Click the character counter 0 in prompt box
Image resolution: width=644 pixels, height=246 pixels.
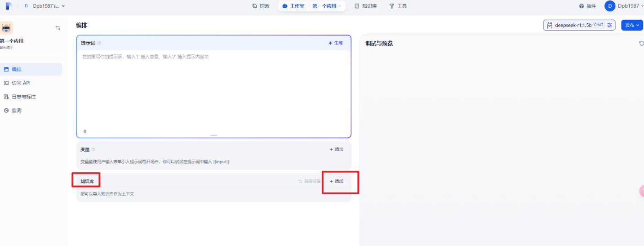tap(85, 132)
